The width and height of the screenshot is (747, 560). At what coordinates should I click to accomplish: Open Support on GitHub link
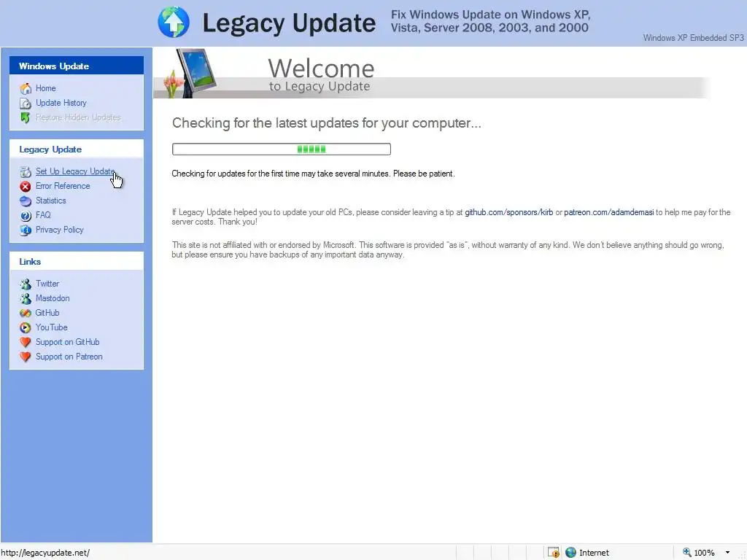[68, 343]
